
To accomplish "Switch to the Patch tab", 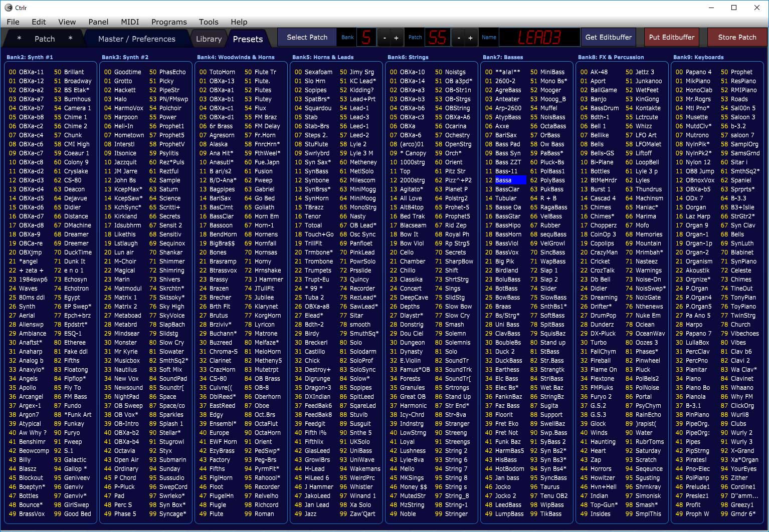I will pos(45,39).
